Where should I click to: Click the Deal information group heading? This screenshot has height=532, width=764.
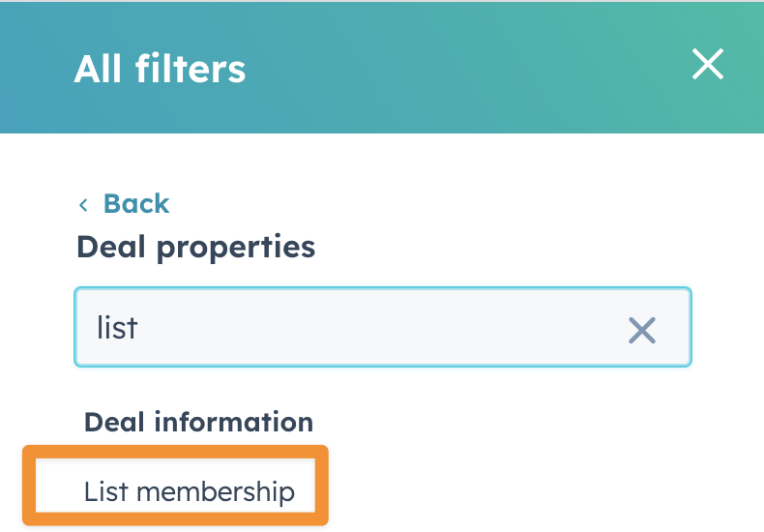click(x=198, y=422)
